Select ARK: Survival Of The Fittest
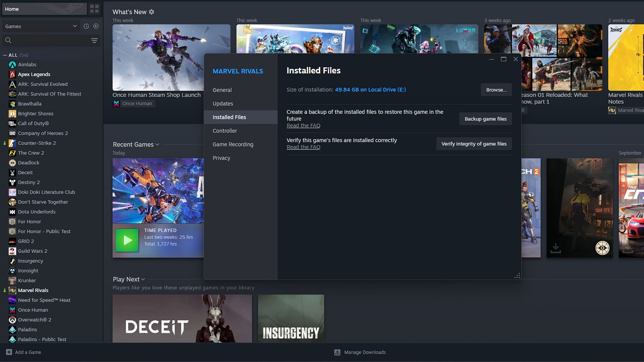The width and height of the screenshot is (644, 362). click(50, 94)
